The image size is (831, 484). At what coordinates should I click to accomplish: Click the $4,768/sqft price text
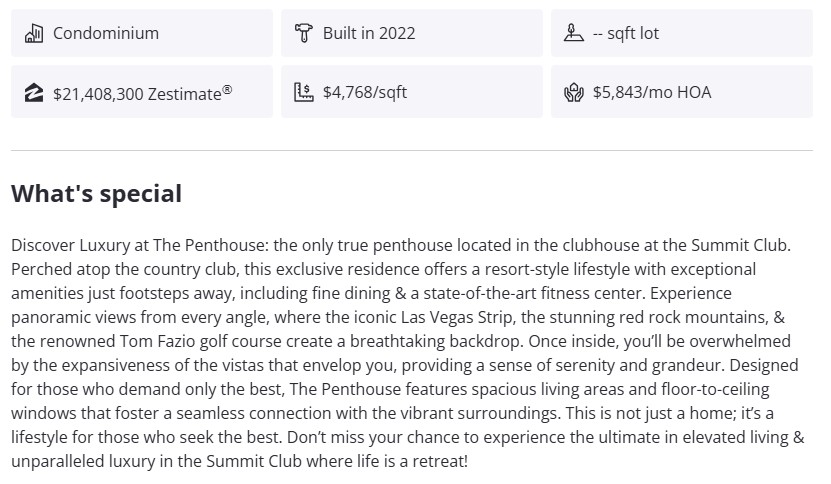point(365,93)
